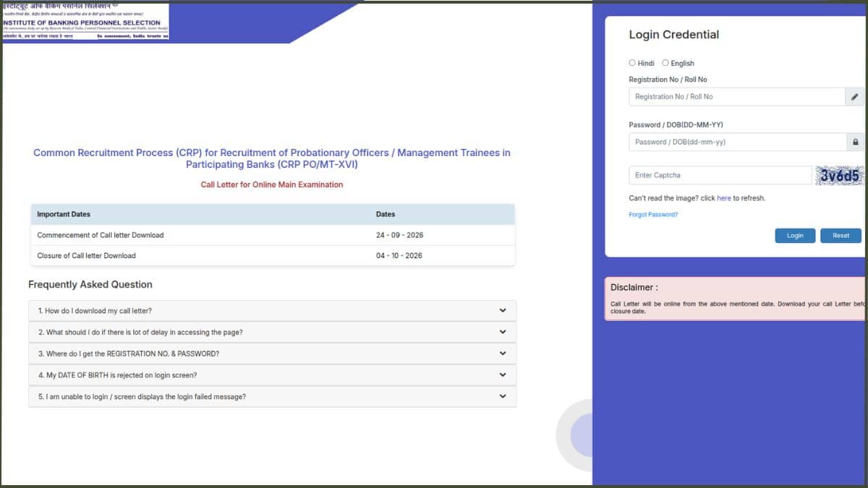Click the 'Disclaimer :' heading
The image size is (868, 488).
[x=634, y=287]
